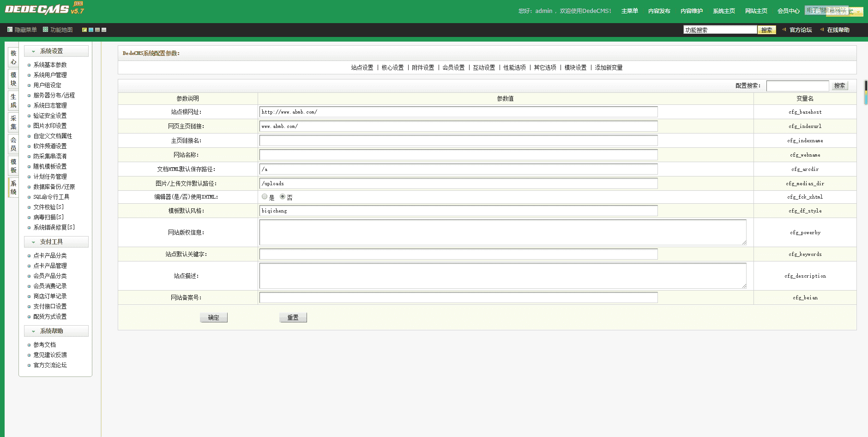Open 系统用户管理 in the sidebar
868x437 pixels.
[x=50, y=75]
